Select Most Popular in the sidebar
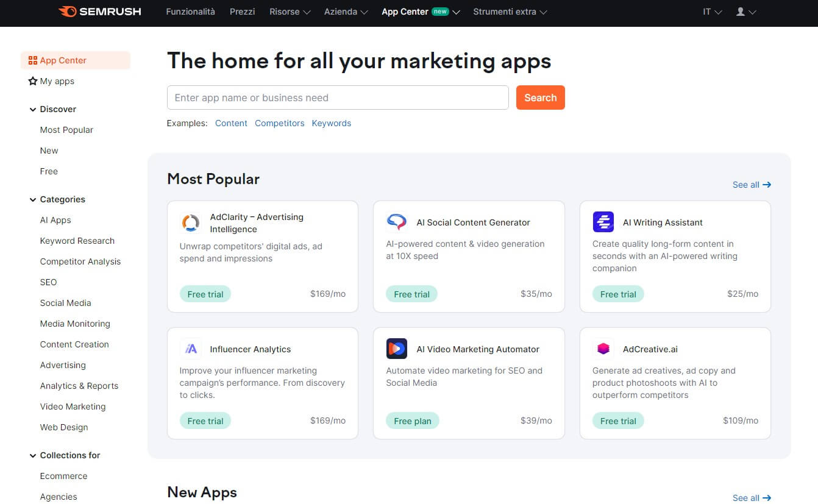The height and width of the screenshot is (504, 818). (x=66, y=130)
